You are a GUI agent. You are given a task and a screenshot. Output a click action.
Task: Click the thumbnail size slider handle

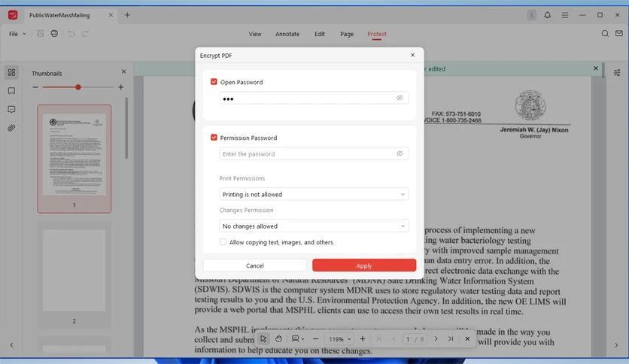pyautogui.click(x=78, y=87)
